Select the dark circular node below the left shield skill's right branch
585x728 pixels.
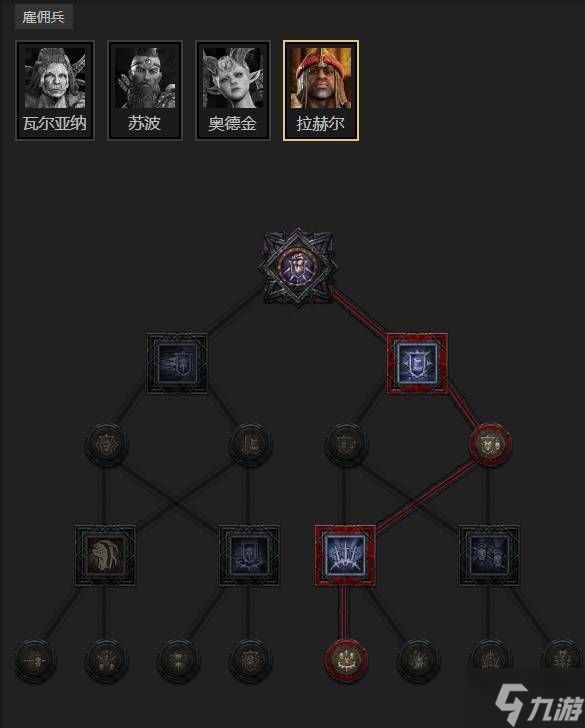point(251,445)
